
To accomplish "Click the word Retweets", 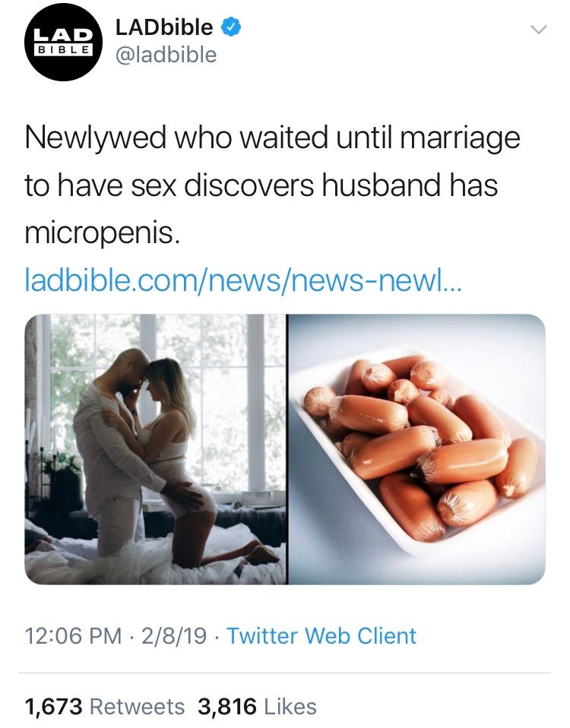I will (x=137, y=707).
